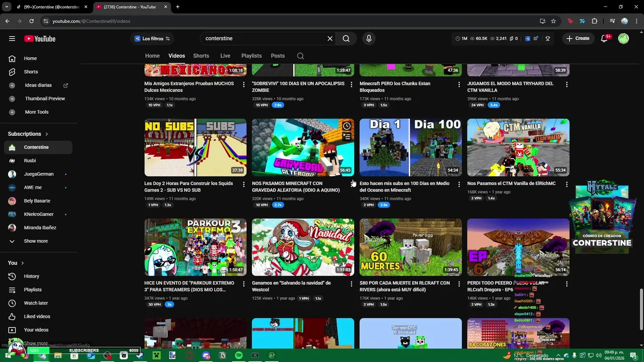Open the Rusbi subscription
Screen dimensions: 644x362
[x=38, y=161]
